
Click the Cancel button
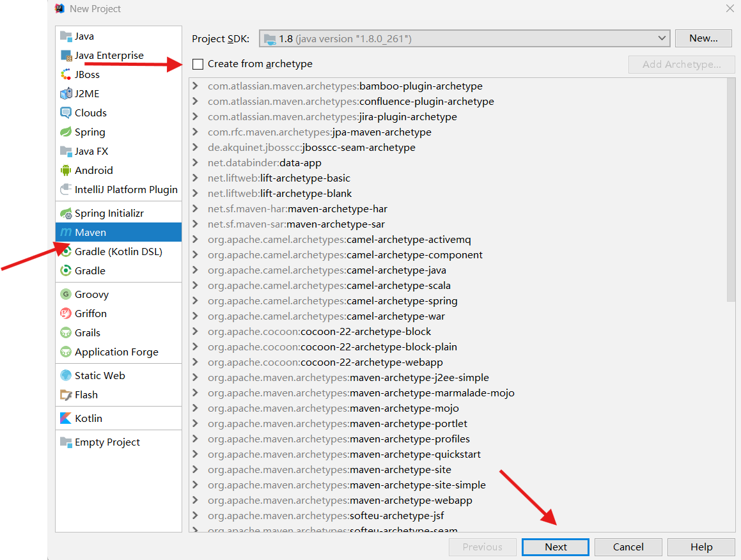(x=628, y=547)
